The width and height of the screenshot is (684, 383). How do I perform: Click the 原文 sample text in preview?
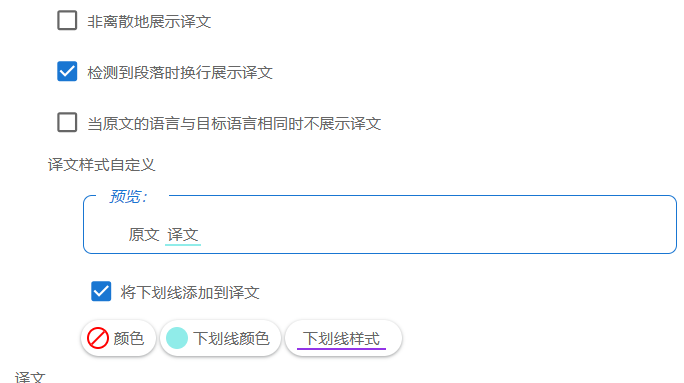pos(144,235)
